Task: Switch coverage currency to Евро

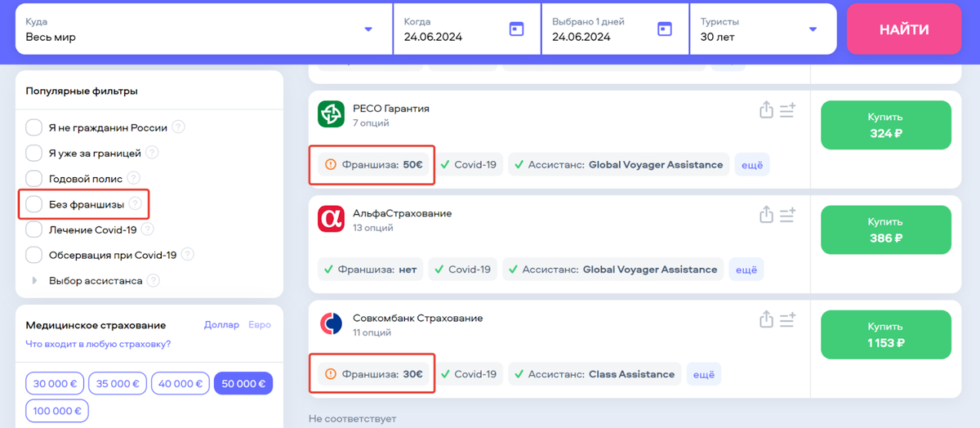Action: (x=259, y=325)
